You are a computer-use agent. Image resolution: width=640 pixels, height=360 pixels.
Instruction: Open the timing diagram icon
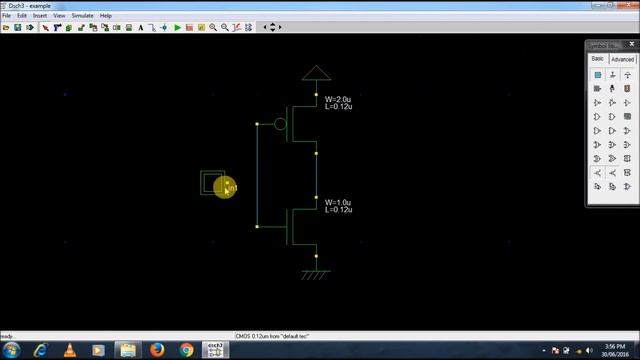click(x=236, y=27)
